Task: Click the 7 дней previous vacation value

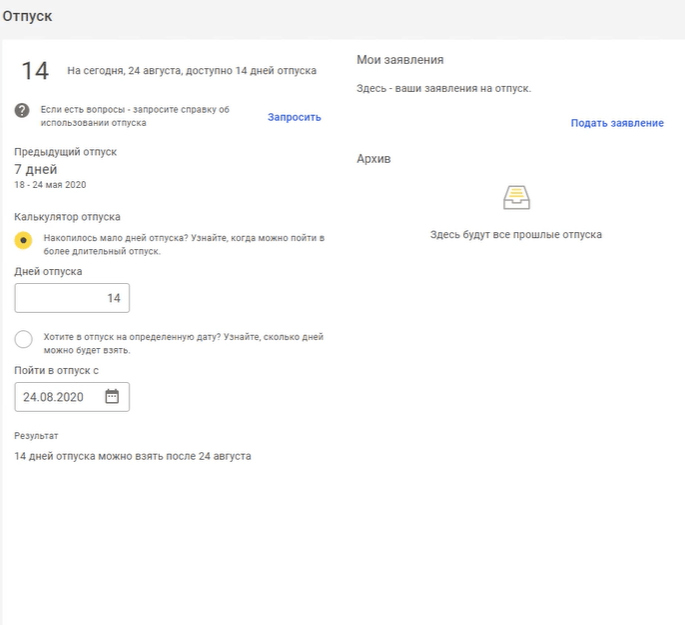Action: pyautogui.click(x=35, y=169)
